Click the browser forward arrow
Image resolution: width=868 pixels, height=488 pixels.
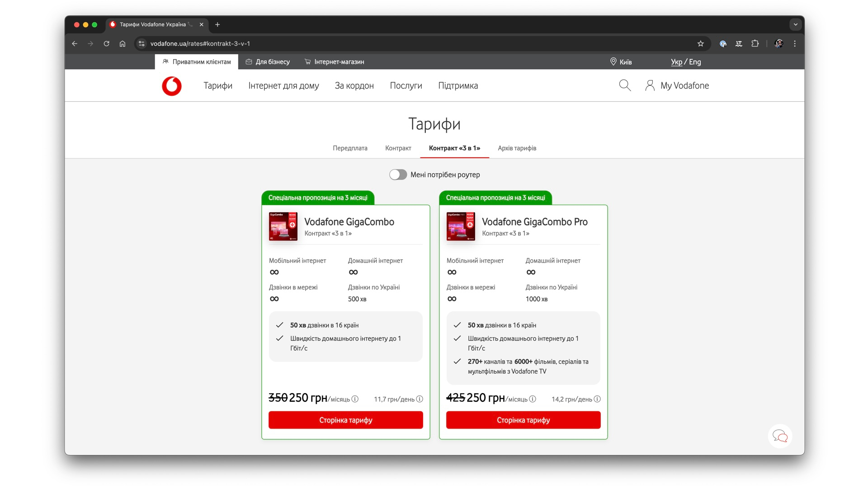coord(90,44)
